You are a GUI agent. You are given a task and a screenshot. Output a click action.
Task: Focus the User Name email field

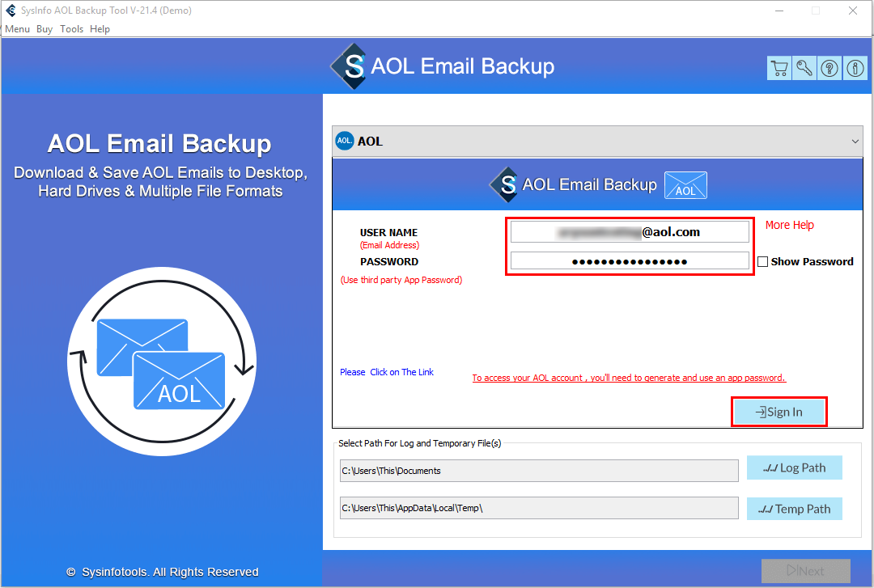coord(630,232)
